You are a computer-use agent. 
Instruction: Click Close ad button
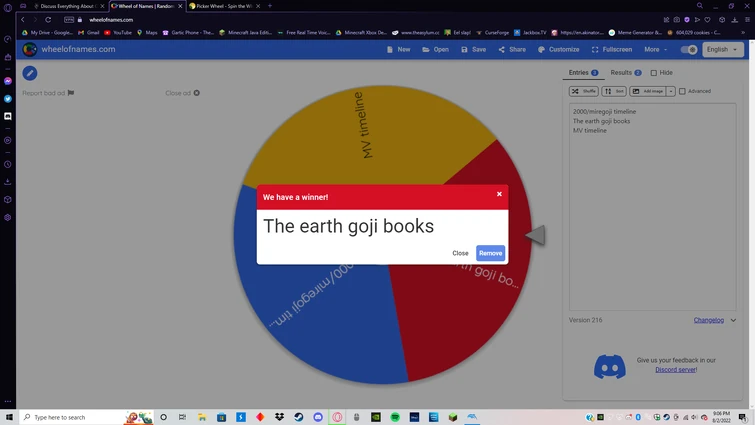point(182,93)
